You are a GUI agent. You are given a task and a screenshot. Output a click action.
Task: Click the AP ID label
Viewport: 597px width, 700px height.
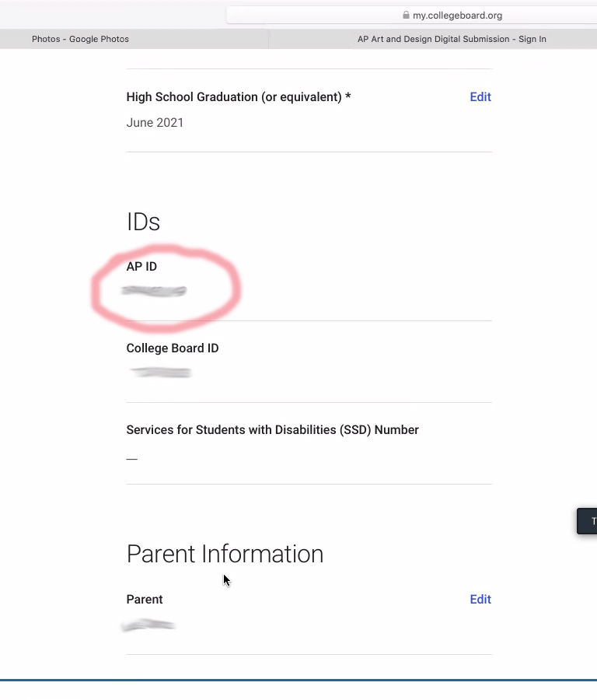(x=141, y=267)
